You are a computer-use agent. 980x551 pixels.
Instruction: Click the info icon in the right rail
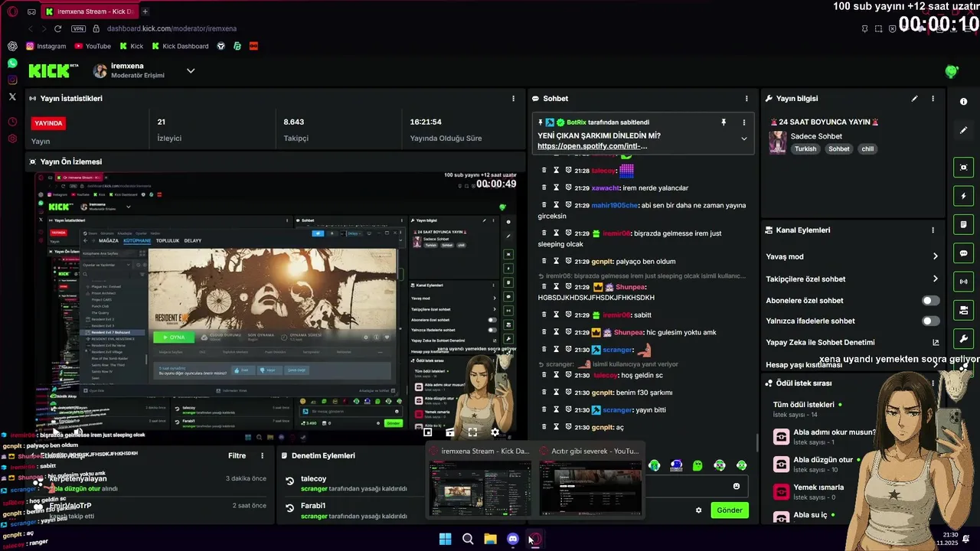point(963,102)
